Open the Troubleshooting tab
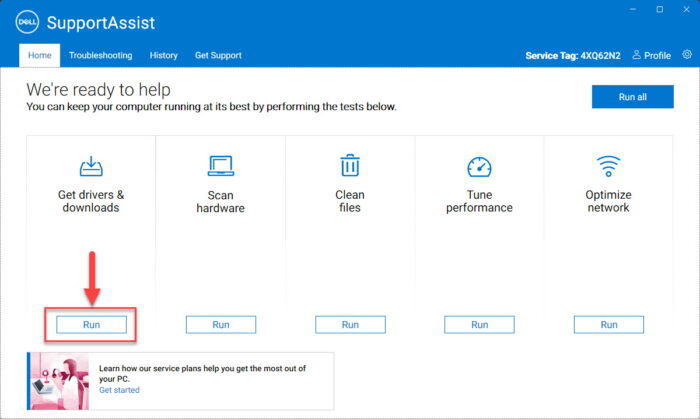The width and height of the screenshot is (700, 419). click(x=100, y=55)
